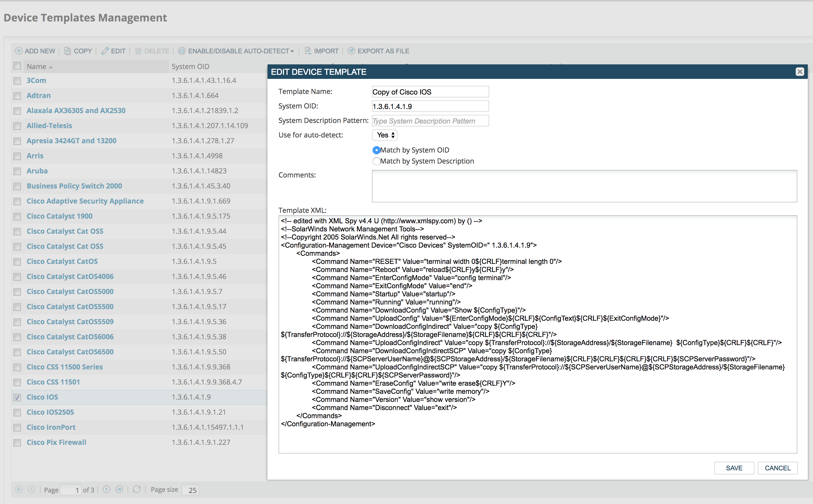Click the Import file icon

(308, 51)
